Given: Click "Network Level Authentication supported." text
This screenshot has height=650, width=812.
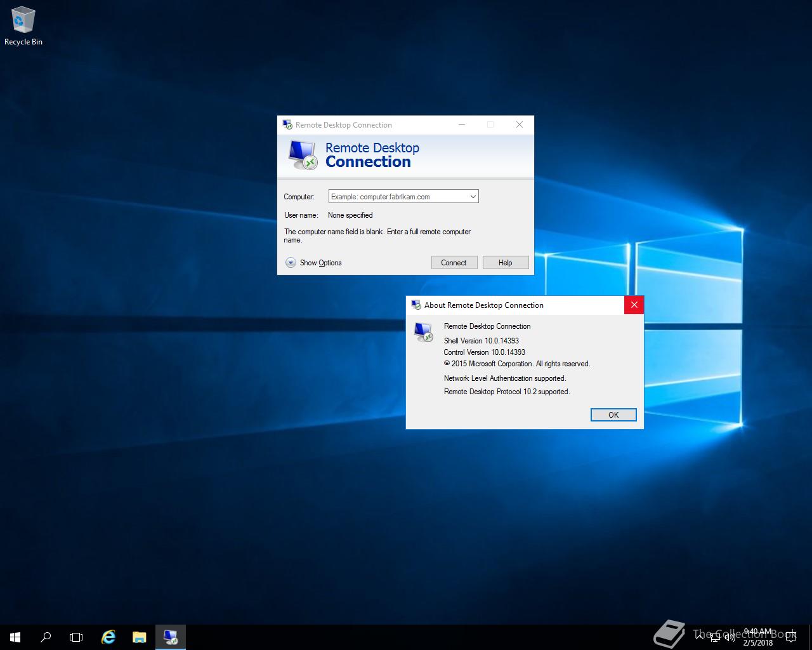Looking at the screenshot, I should 505,378.
